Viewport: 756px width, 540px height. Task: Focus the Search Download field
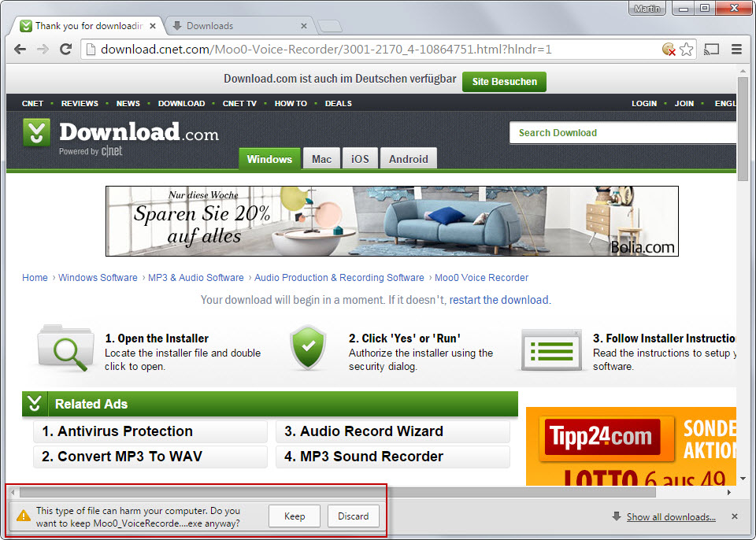pyautogui.click(x=622, y=132)
